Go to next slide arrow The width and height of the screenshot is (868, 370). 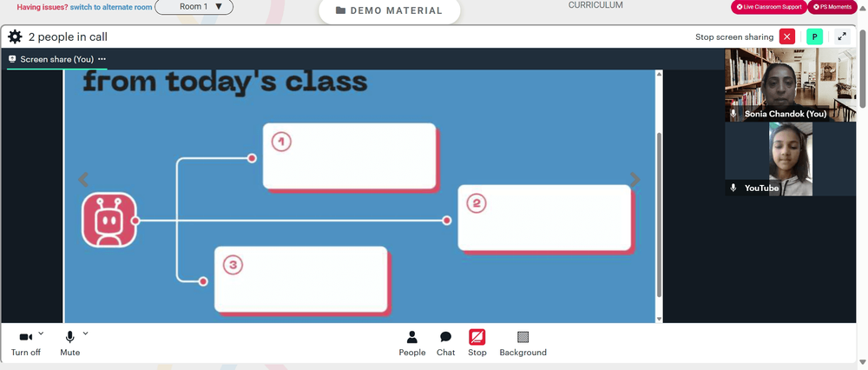pyautogui.click(x=635, y=180)
